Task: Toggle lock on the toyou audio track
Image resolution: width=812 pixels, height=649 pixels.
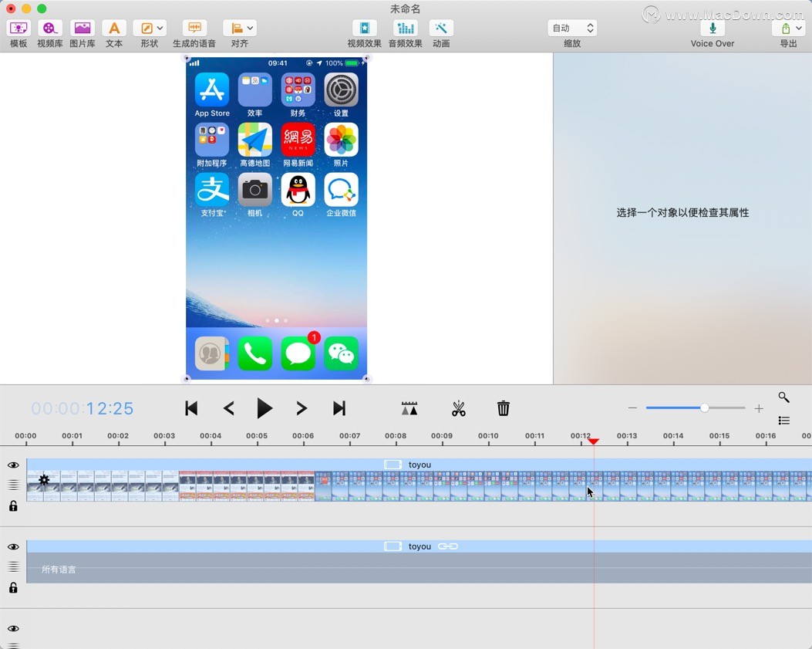Action: (x=13, y=587)
